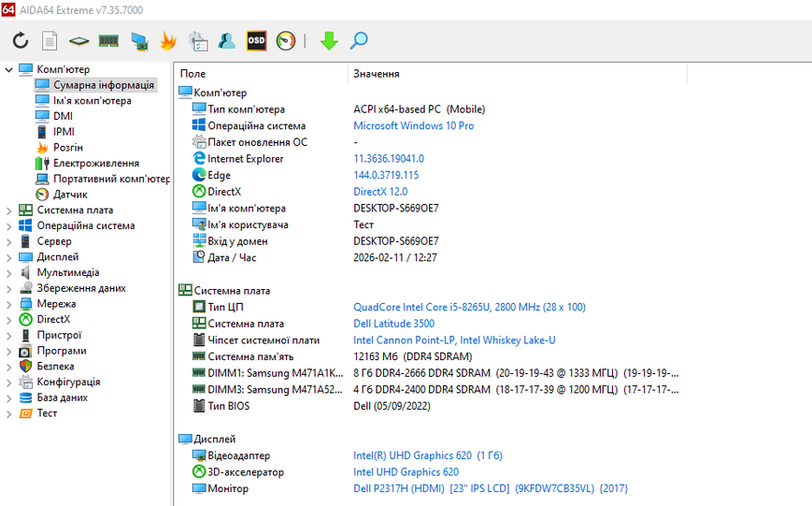Expand the Сервер tree node
The width and height of the screenshot is (812, 506).
(x=8, y=241)
